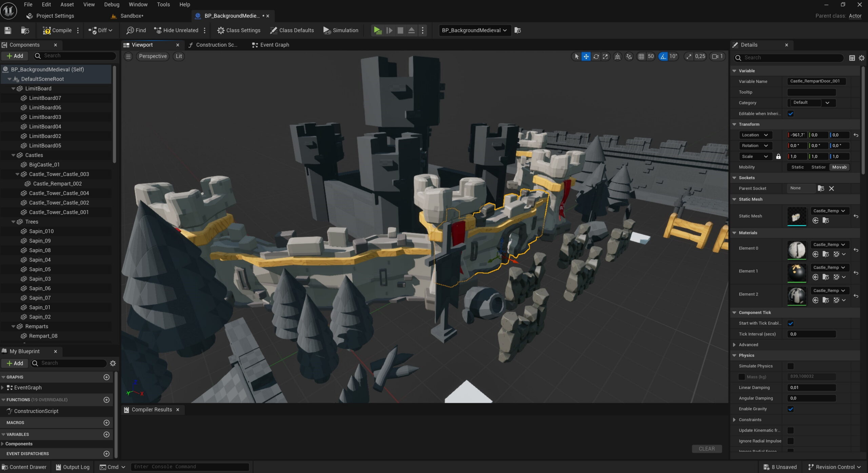Screen dimensions: 868x473
Task: Open Class Settings
Action: coord(239,30)
